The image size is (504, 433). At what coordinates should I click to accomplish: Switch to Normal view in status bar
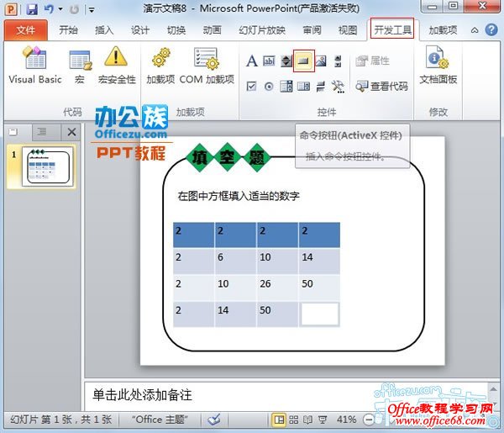pos(279,420)
